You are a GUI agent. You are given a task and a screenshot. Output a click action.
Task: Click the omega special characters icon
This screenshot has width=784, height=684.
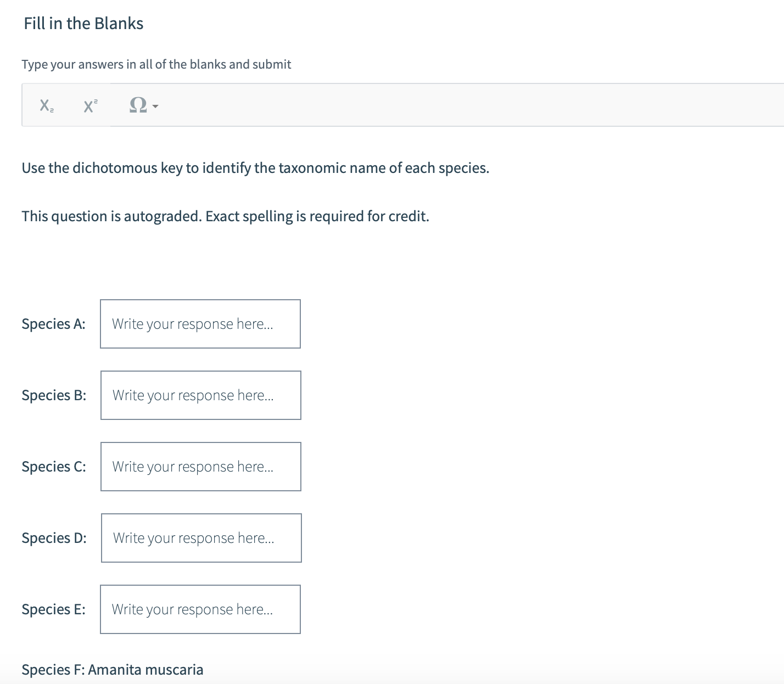pyautogui.click(x=138, y=105)
